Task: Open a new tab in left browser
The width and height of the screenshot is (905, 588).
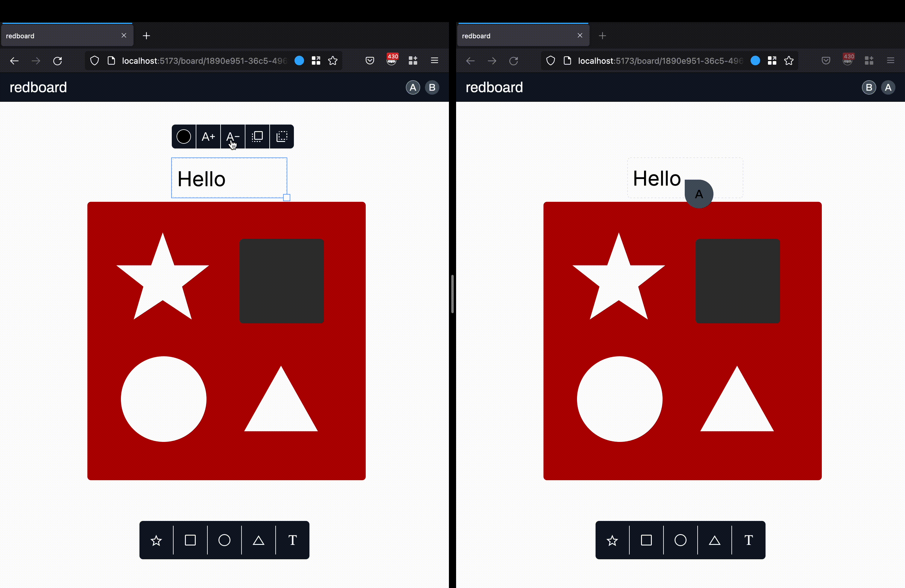Action: (x=146, y=36)
